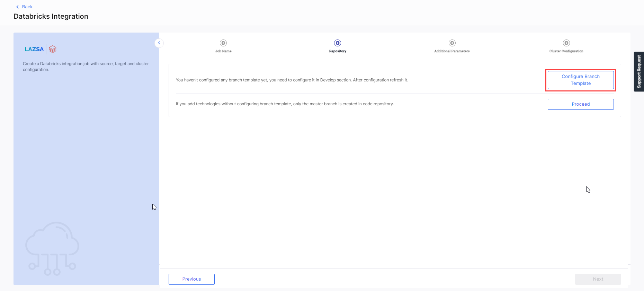Click the Databricks Integration page heading
Viewport: 644px width, 291px height.
point(51,16)
